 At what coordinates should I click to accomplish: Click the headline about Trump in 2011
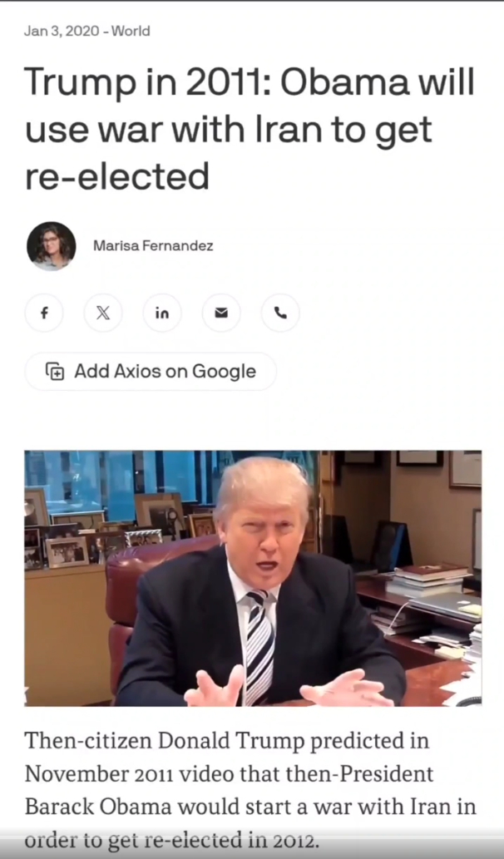[x=250, y=129]
